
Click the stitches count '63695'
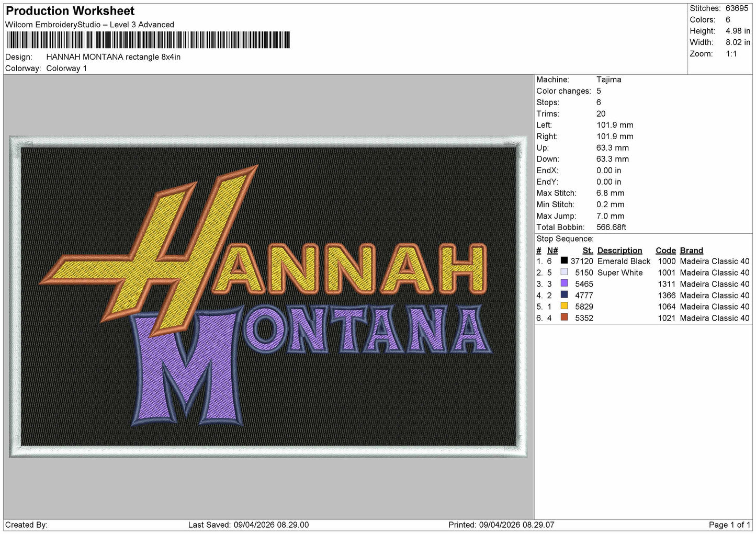click(737, 8)
